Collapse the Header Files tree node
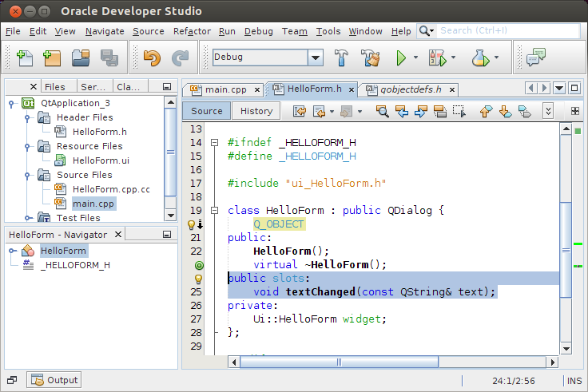Screen dimensions: 588x392 28,117
